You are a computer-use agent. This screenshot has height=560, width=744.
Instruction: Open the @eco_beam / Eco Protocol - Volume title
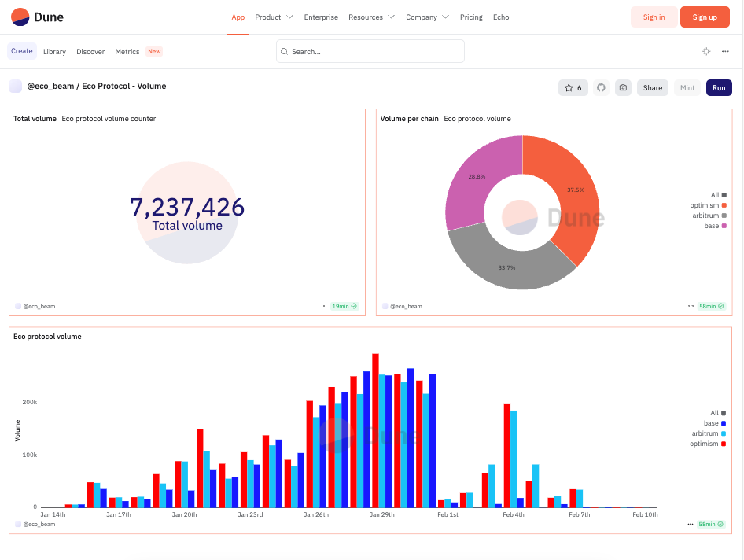97,86
